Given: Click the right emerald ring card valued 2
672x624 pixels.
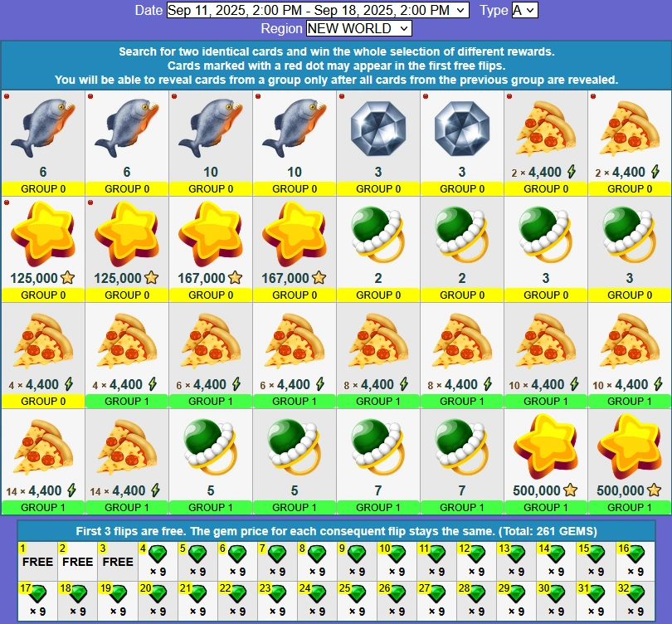Looking at the screenshot, I should tap(462, 250).
